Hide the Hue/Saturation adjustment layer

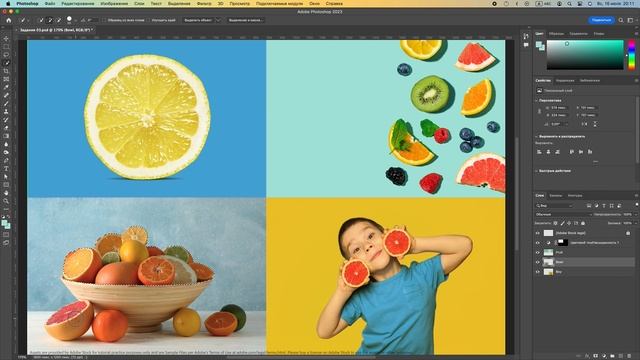(538, 242)
